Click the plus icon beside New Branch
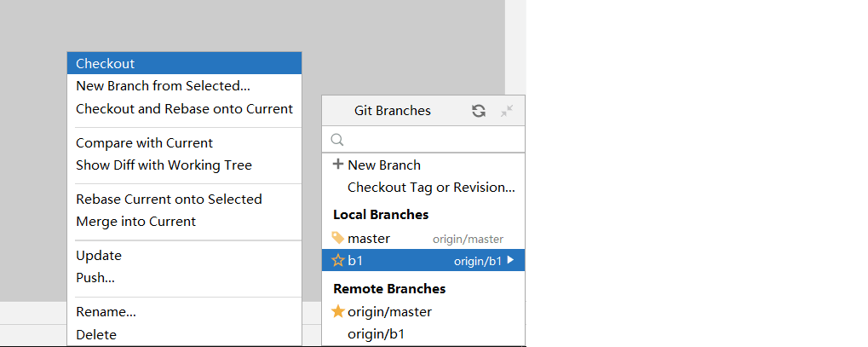 [338, 165]
